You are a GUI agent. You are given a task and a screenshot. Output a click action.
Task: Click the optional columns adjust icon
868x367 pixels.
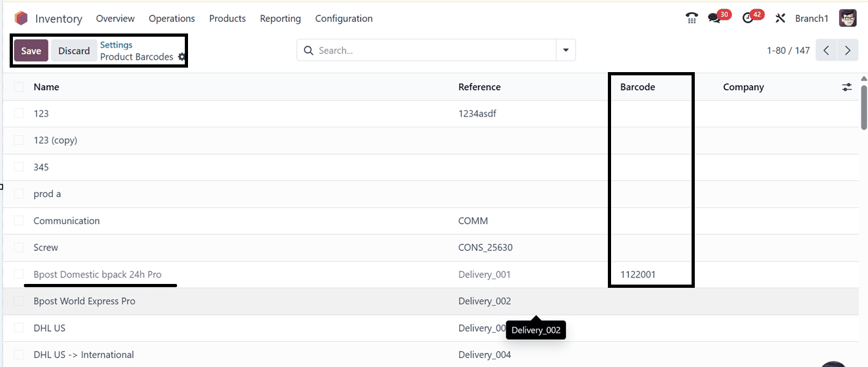click(x=847, y=87)
